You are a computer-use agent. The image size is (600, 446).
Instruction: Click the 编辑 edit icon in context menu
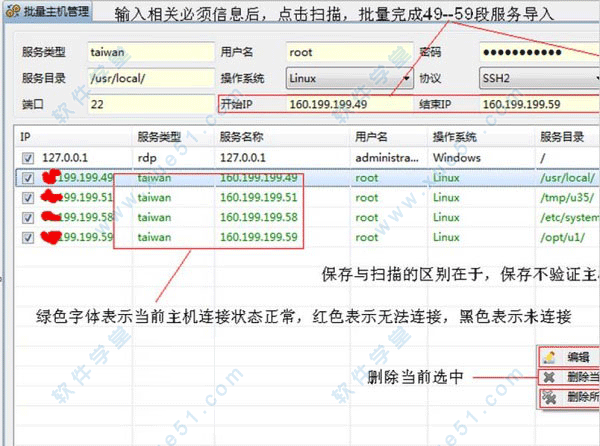548,357
